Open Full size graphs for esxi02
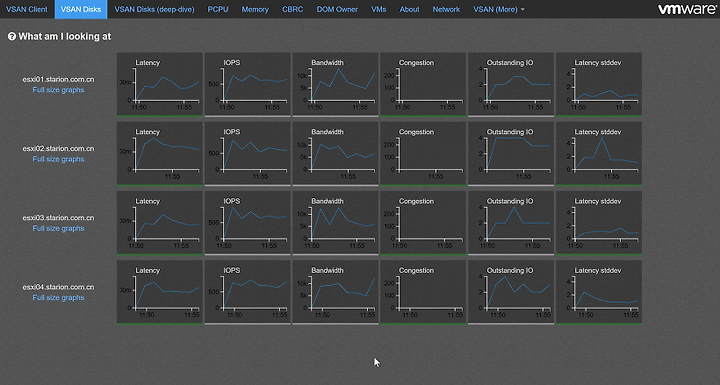The height and width of the screenshot is (385, 720). [58, 159]
